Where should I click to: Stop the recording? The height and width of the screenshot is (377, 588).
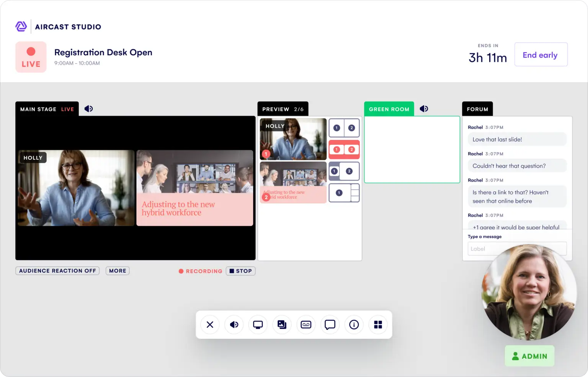(x=241, y=271)
